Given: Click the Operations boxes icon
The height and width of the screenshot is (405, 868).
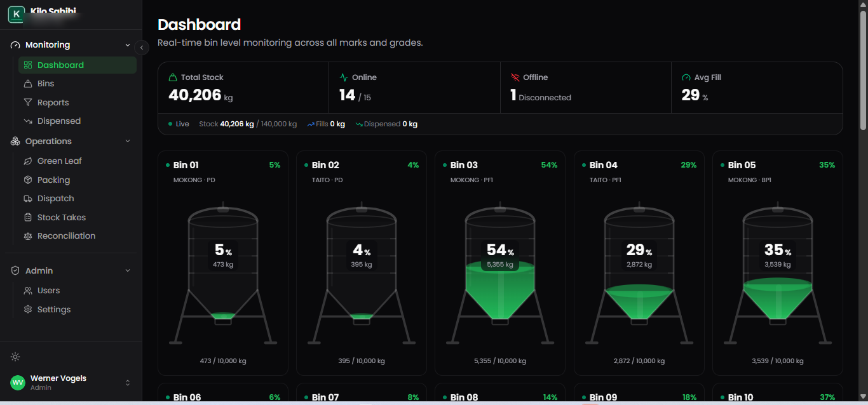Looking at the screenshot, I should click(x=15, y=142).
